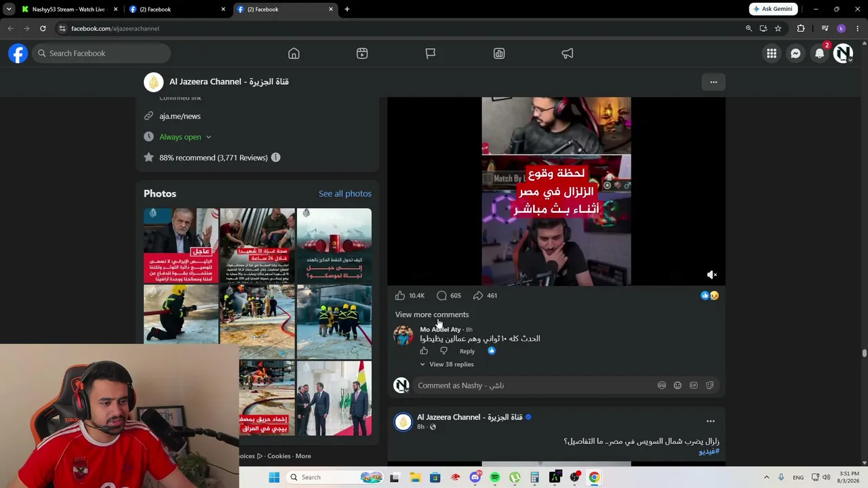Open the Facebook home feed icon

click(x=294, y=54)
